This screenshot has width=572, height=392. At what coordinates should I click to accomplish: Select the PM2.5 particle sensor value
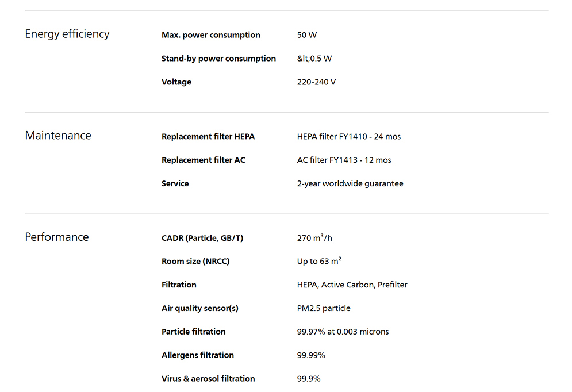click(x=324, y=308)
